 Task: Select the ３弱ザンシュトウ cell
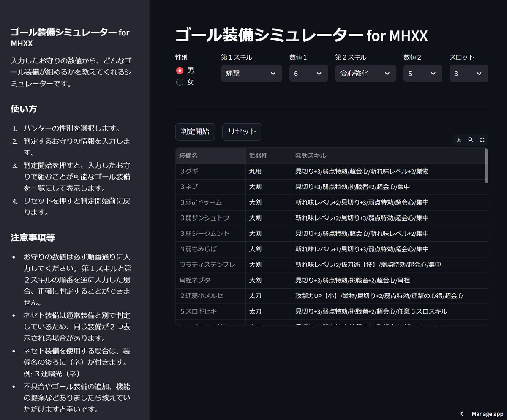point(210,218)
